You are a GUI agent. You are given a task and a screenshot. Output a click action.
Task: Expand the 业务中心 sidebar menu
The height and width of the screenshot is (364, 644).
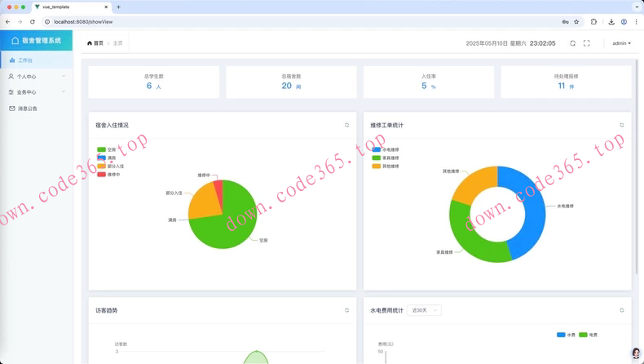pos(36,92)
